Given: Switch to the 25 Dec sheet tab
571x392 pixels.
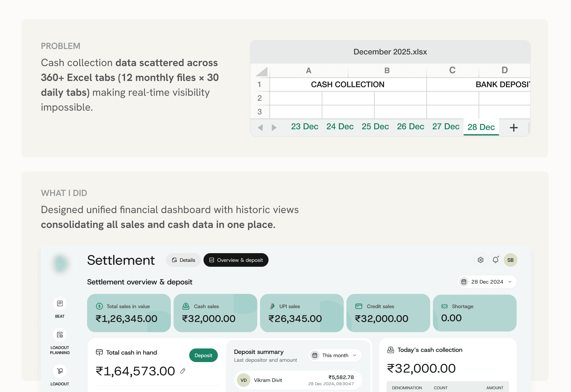Looking at the screenshot, I should [375, 127].
